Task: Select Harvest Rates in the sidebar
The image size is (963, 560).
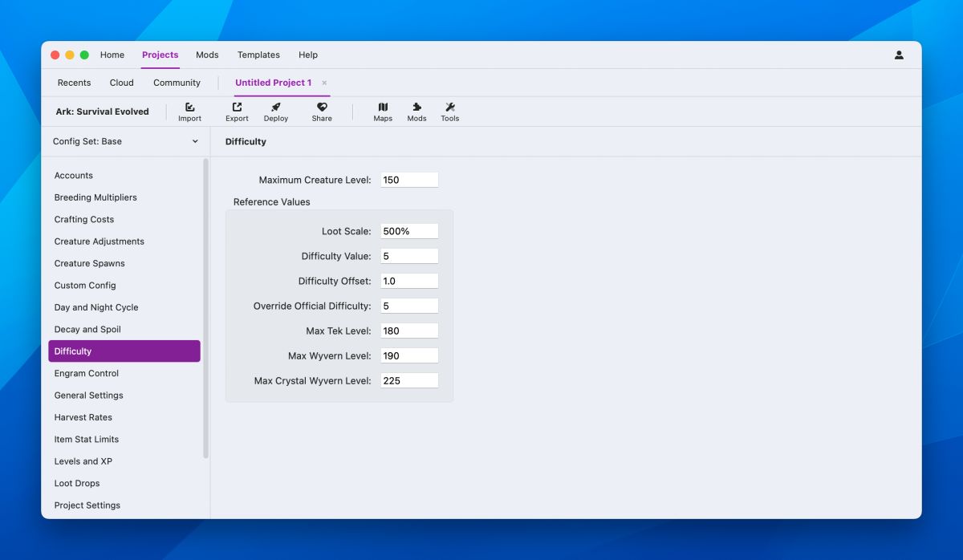Action: (124, 417)
